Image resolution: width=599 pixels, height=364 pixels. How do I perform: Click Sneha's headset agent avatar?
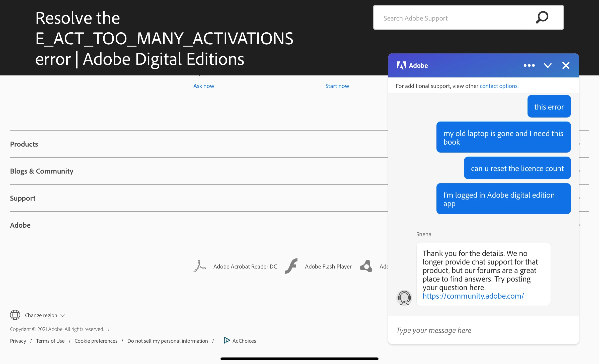click(x=404, y=298)
